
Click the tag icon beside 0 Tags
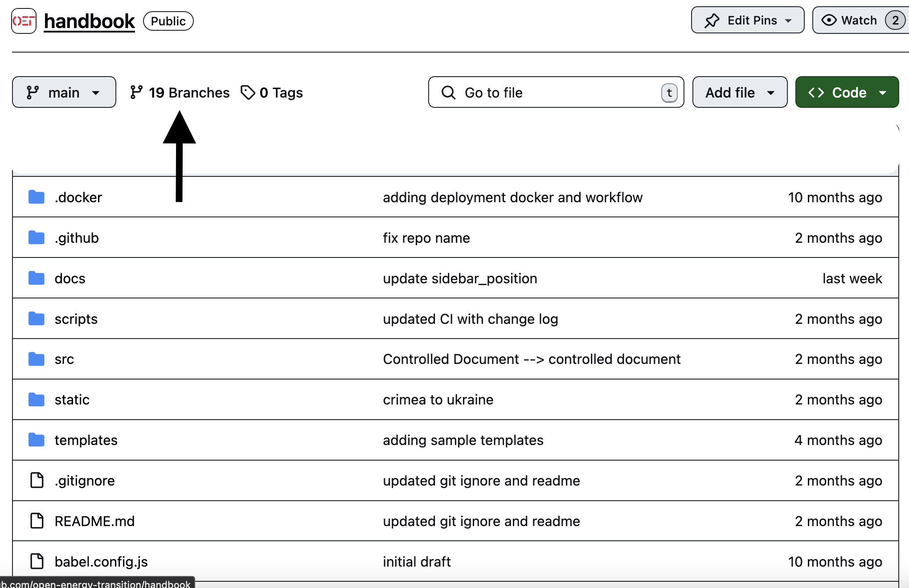[248, 92]
